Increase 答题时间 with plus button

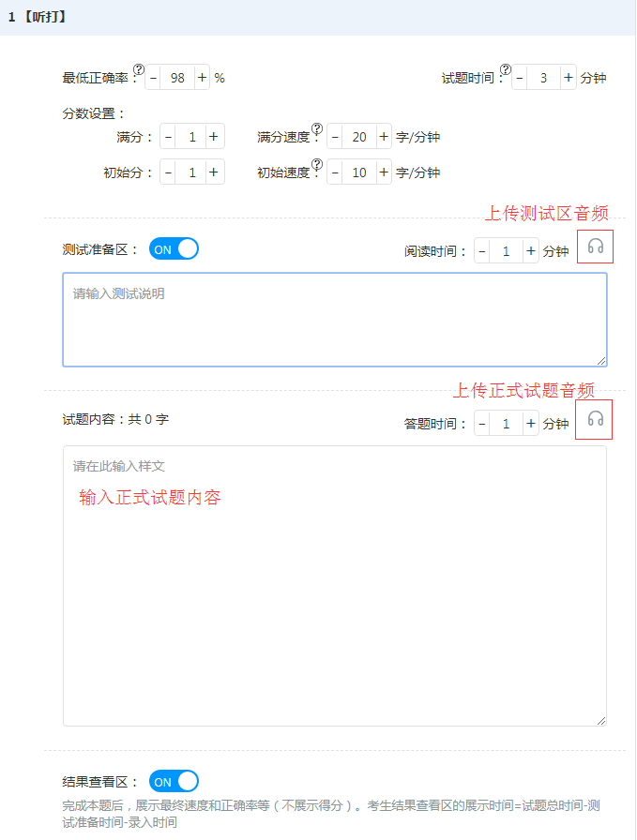[531, 424]
